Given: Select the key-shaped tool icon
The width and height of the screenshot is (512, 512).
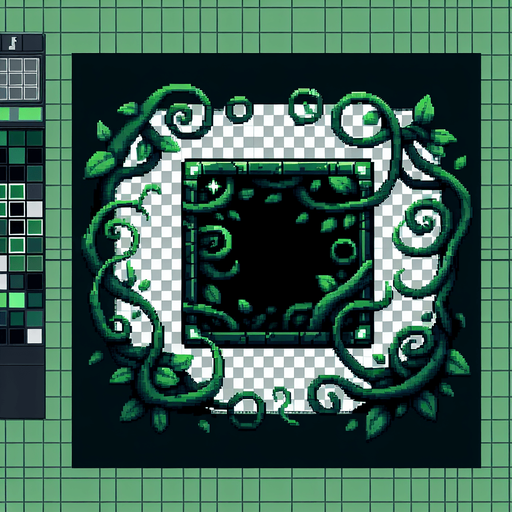Looking at the screenshot, I should 13,43.
